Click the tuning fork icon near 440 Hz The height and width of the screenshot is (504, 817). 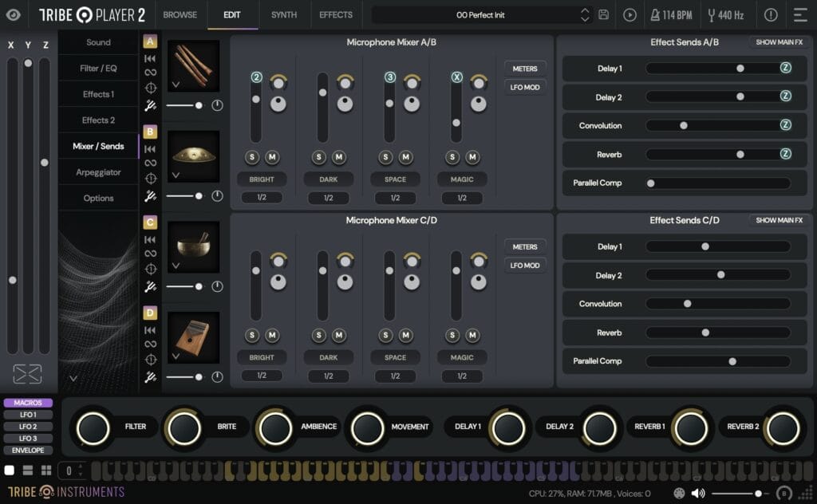(x=710, y=14)
